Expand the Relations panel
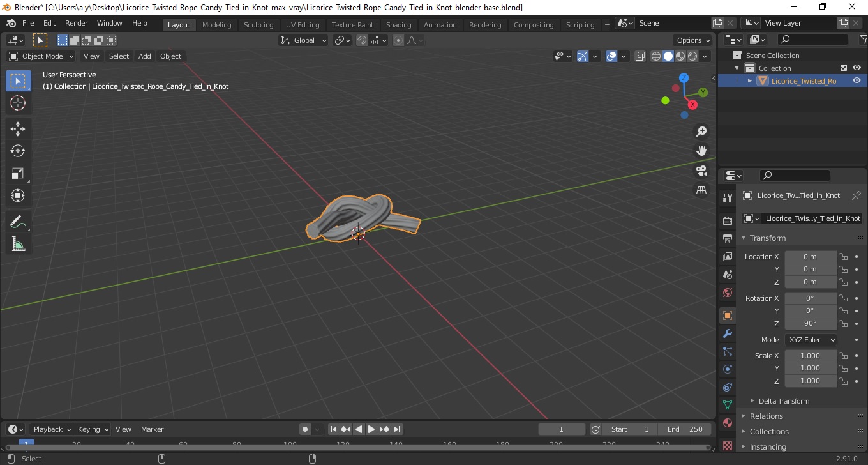 click(766, 416)
